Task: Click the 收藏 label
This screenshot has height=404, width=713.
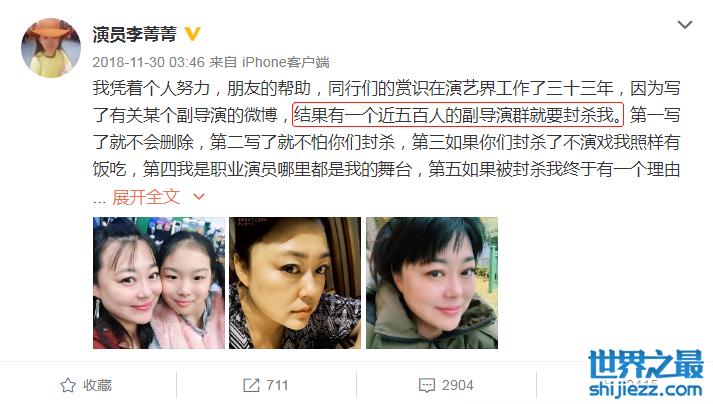Action: tap(97, 385)
